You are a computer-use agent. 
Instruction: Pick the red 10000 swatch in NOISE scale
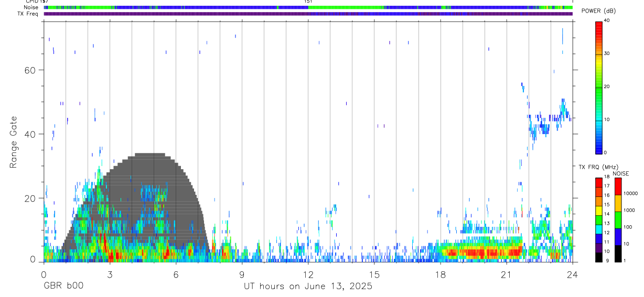pos(618,186)
